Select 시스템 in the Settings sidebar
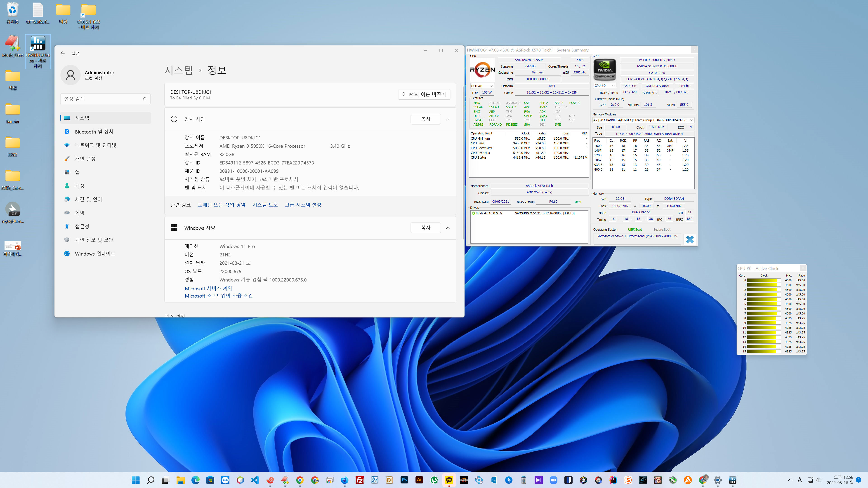 [105, 118]
